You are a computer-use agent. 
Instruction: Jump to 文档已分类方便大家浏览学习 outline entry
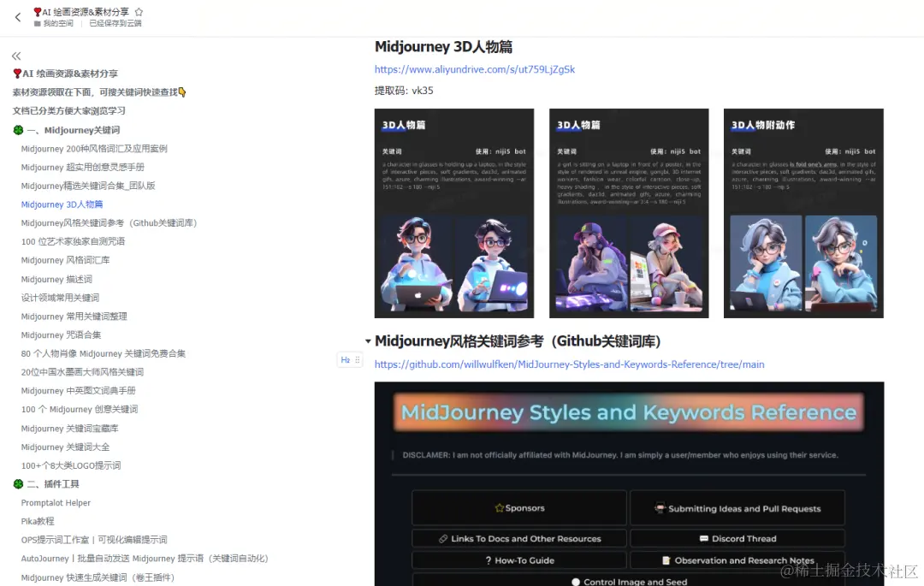[x=69, y=110]
